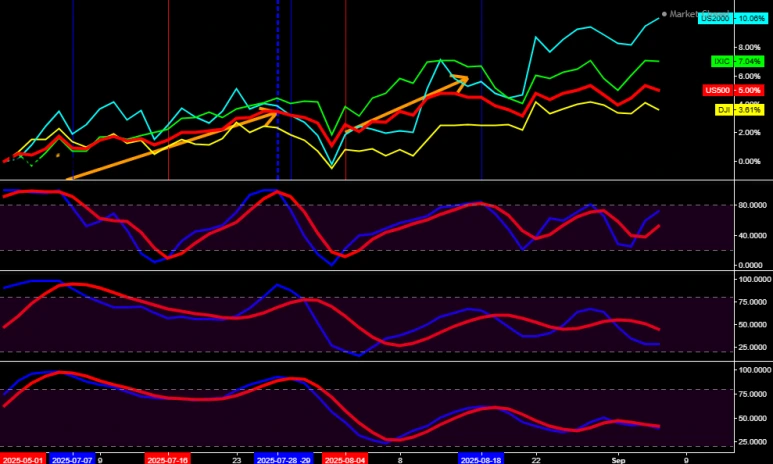The image size is (773, 464).
Task: Click the 22 date tick label
Action: pyautogui.click(x=536, y=460)
